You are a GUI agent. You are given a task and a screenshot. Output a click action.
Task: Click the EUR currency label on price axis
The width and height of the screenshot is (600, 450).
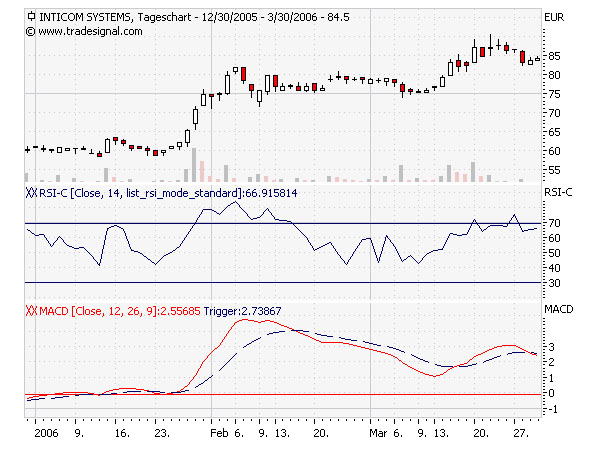pos(554,18)
